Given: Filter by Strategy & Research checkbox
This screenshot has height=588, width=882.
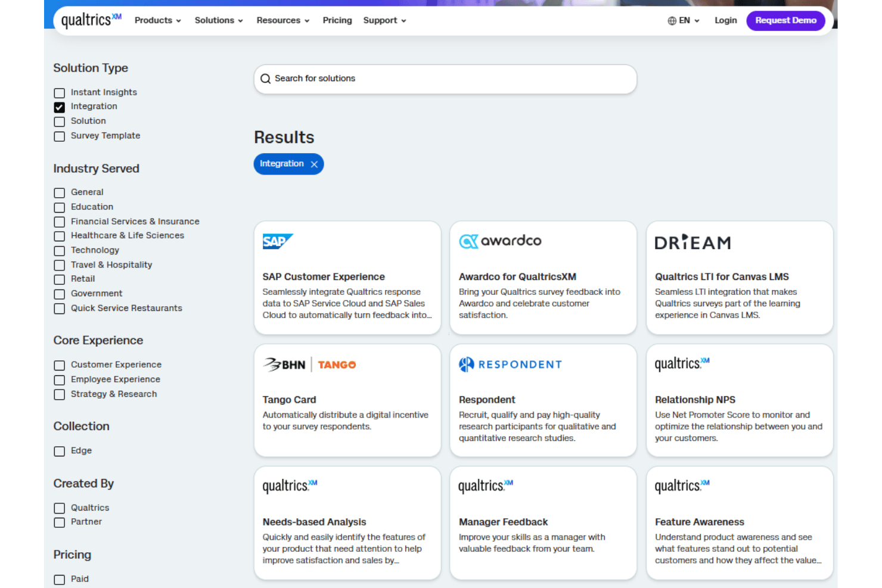Looking at the screenshot, I should coord(60,394).
